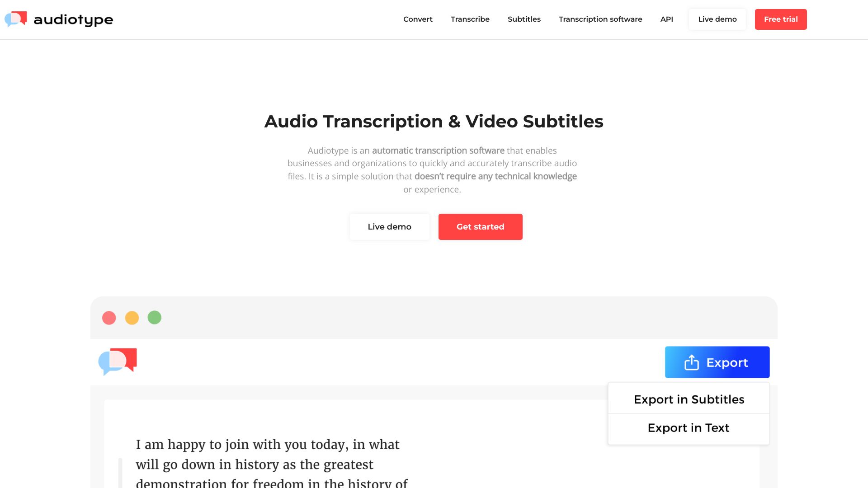Click the Get started button
Image resolution: width=868 pixels, height=488 pixels.
coord(480,226)
